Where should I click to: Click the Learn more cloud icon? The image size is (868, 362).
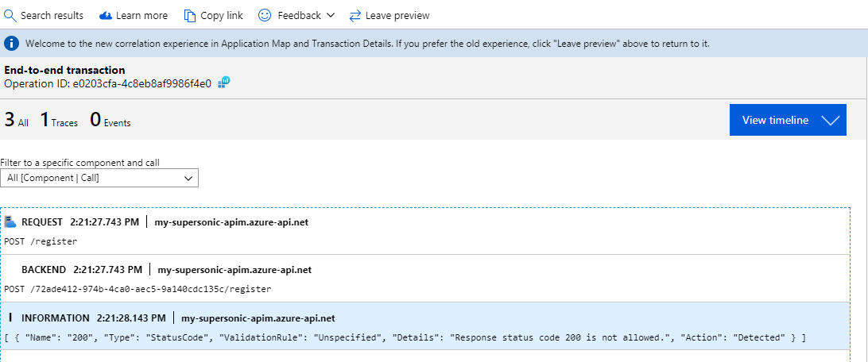pos(106,15)
